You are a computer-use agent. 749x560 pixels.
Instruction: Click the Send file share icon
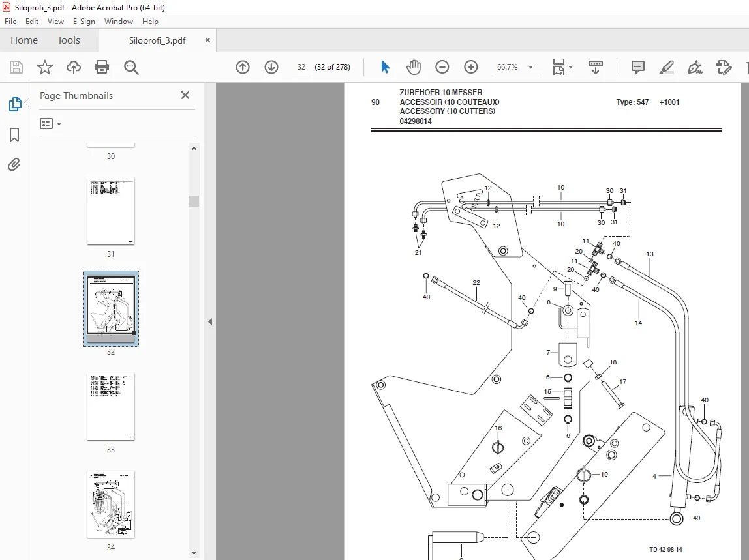(724, 67)
